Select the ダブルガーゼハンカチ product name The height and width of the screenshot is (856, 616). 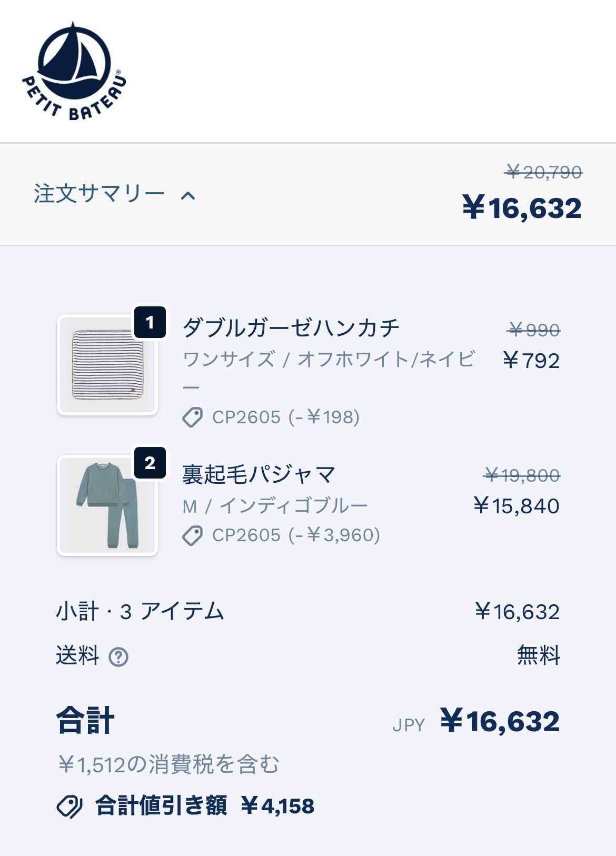(x=291, y=328)
